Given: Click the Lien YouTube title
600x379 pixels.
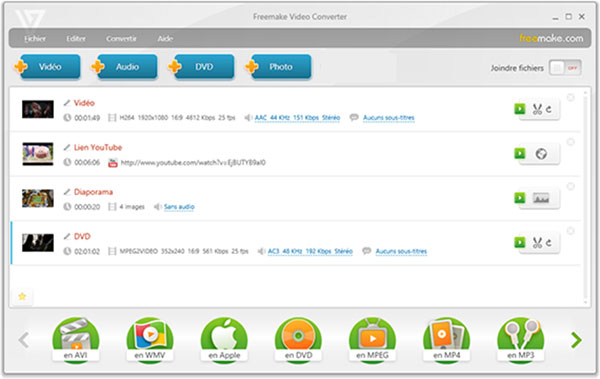Looking at the screenshot, I should (x=98, y=147).
